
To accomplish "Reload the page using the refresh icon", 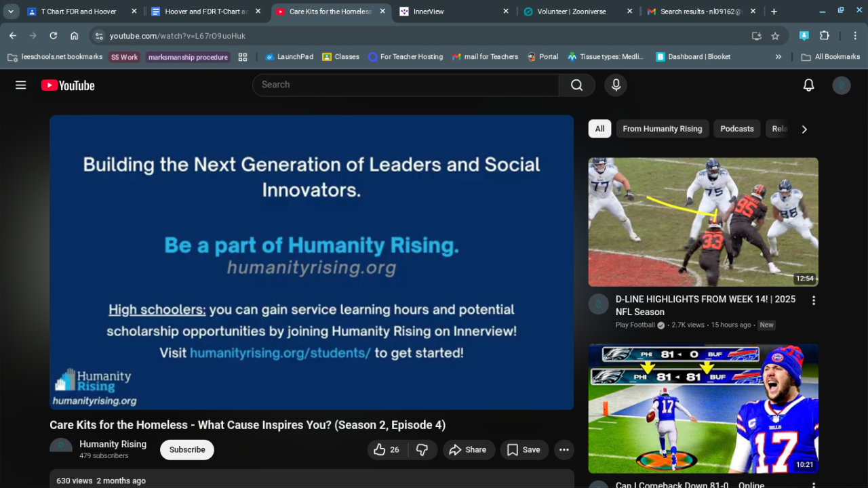I will (x=54, y=36).
